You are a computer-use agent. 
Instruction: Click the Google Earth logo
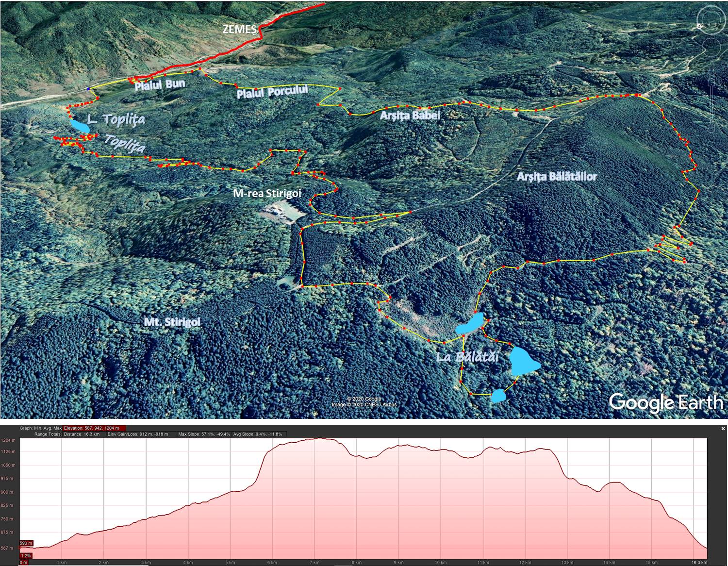point(665,402)
